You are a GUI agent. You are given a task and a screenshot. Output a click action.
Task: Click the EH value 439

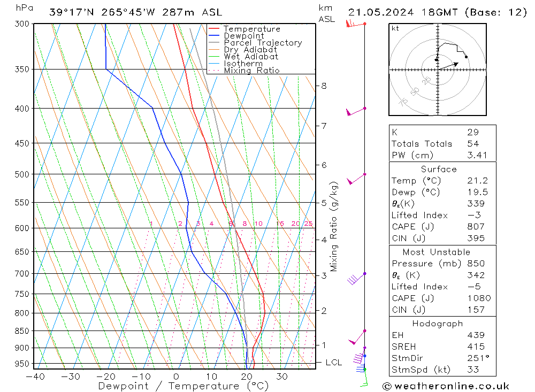tap(476, 335)
